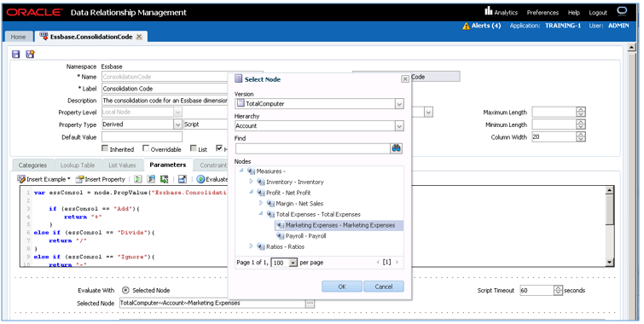Click the Minimum Length stepper
Image resolution: width=644 pixels, height=324 pixels.
[580, 124]
